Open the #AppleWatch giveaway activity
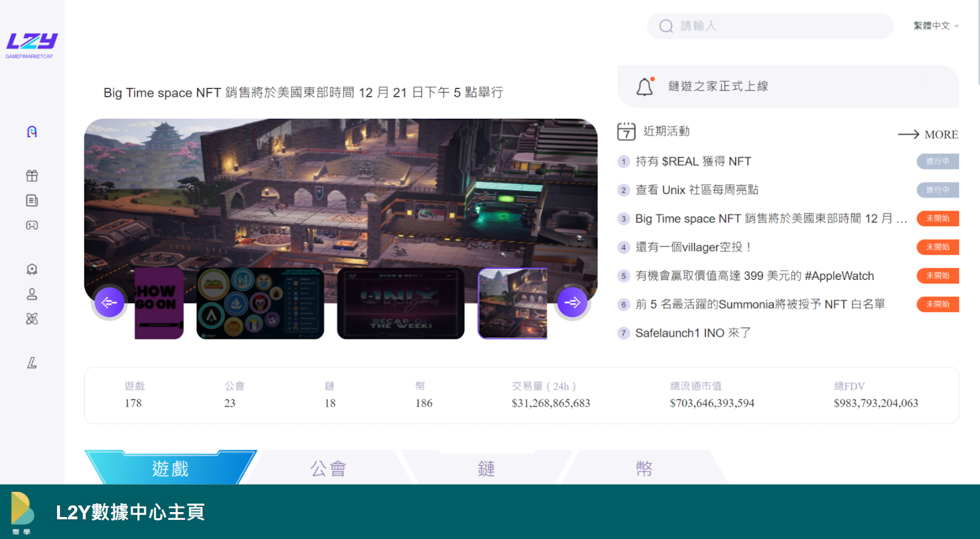The width and height of the screenshot is (980, 539). coord(755,276)
